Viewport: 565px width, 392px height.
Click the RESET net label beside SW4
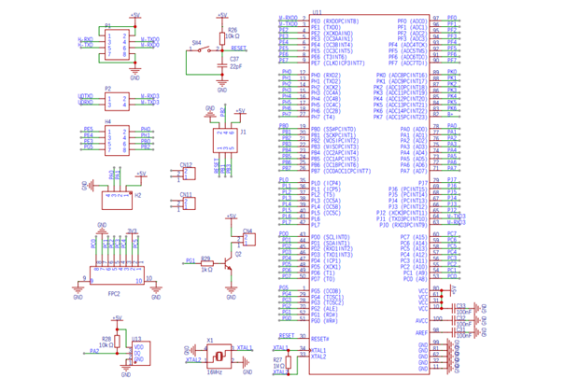tap(238, 48)
